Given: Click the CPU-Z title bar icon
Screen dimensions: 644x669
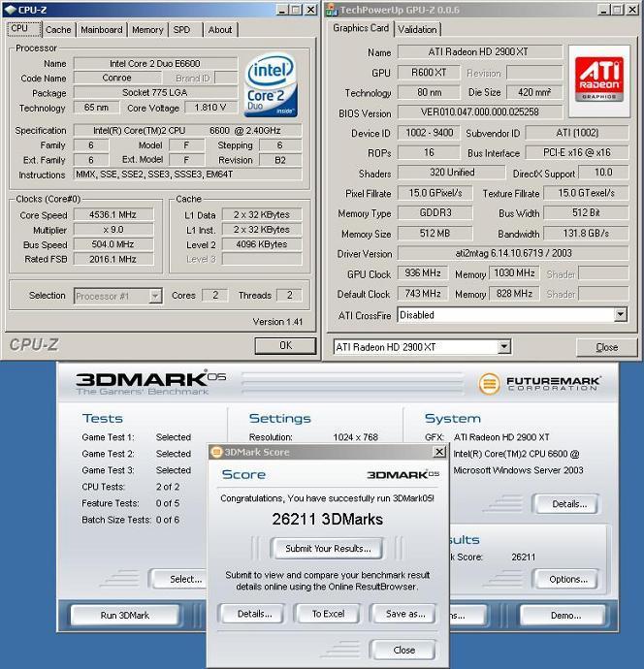Looking at the screenshot, I should (11, 10).
